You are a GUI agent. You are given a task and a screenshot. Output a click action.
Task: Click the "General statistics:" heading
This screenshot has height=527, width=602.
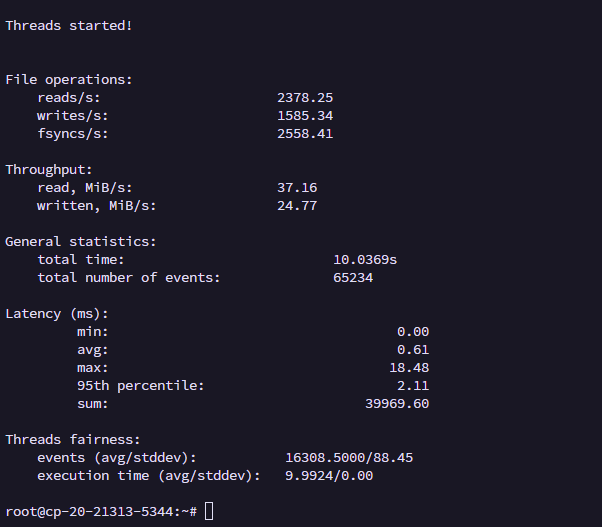point(81,242)
